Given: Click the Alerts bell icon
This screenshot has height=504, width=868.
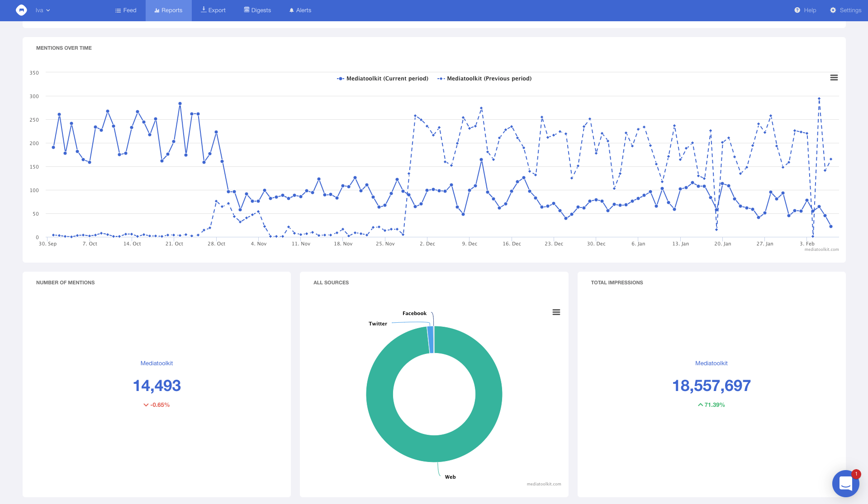Looking at the screenshot, I should click(x=291, y=10).
